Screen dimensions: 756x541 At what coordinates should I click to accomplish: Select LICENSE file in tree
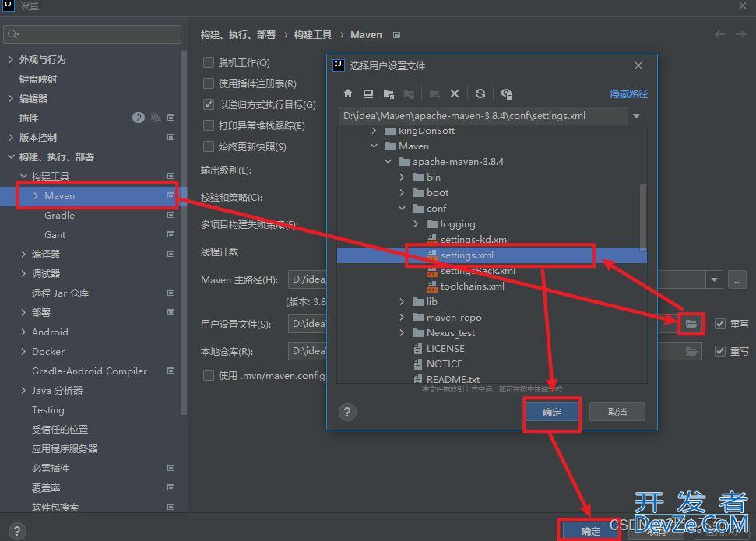[439, 348]
